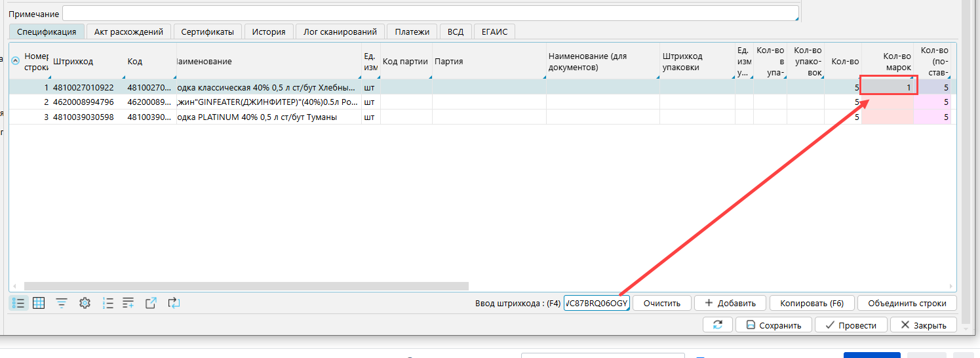980x358 pixels.
Task: Open the Сертификаты tab
Action: 207,31
